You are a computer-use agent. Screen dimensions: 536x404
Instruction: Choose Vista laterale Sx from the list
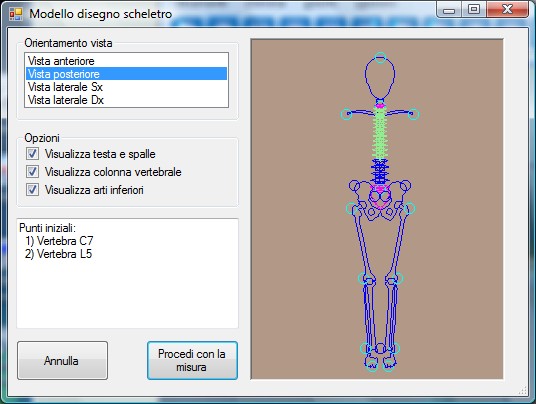pos(126,87)
